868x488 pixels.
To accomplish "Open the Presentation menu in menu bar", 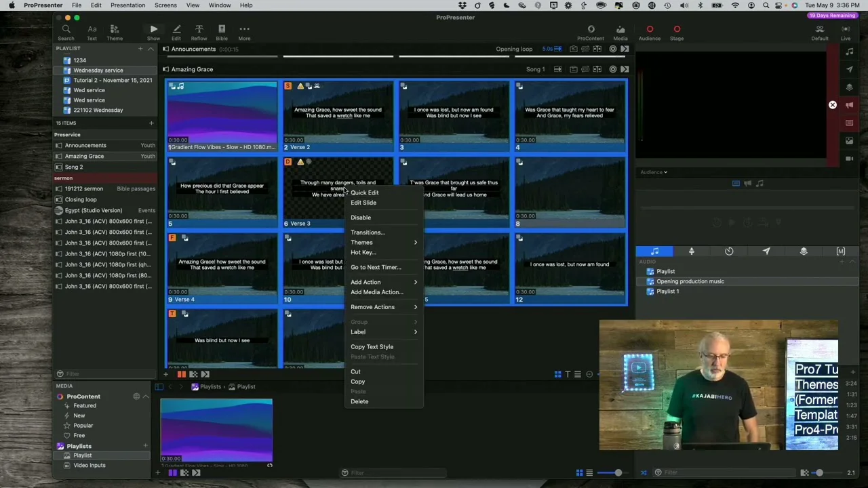I will tap(127, 5).
